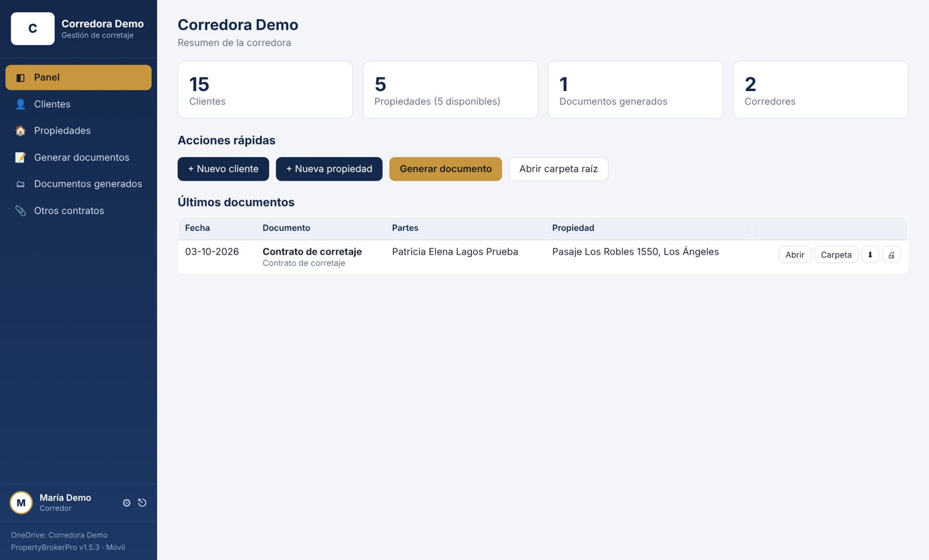The width and height of the screenshot is (929, 560).
Task: Click the PropertyBrokerPro v1.5.3 version text
Action: click(x=68, y=547)
